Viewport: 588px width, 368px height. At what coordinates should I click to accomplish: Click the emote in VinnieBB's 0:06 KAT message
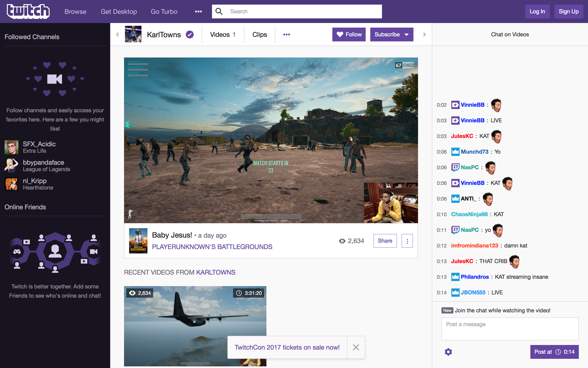[x=508, y=183]
